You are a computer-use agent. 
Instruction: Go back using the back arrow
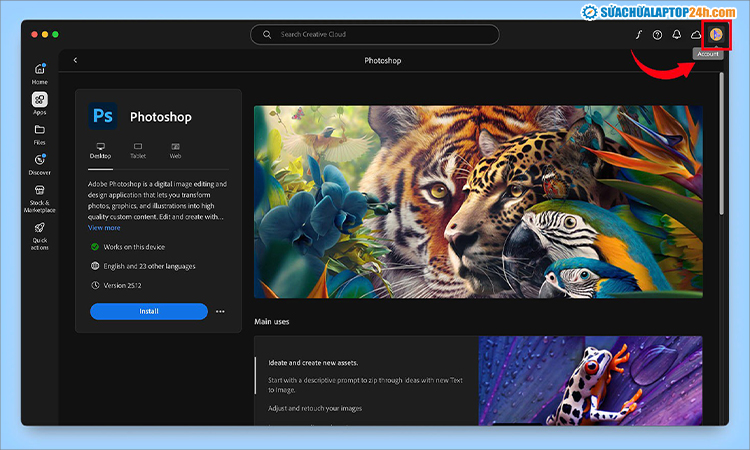[x=75, y=60]
